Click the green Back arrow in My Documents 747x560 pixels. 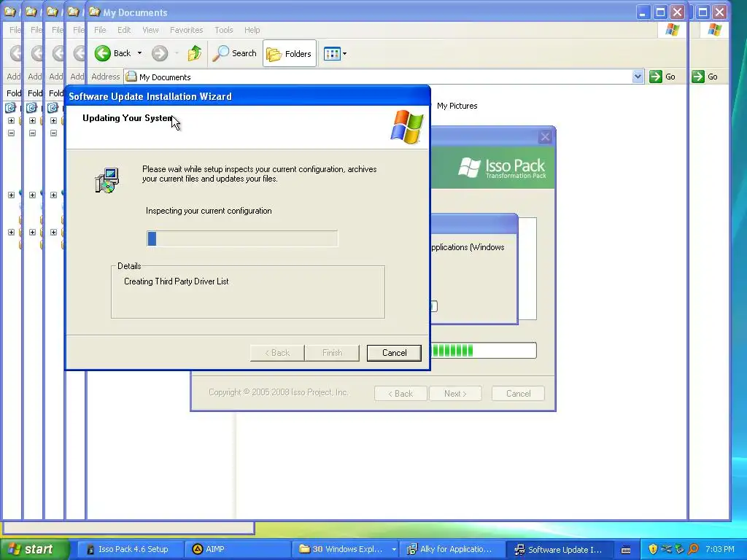click(x=102, y=53)
